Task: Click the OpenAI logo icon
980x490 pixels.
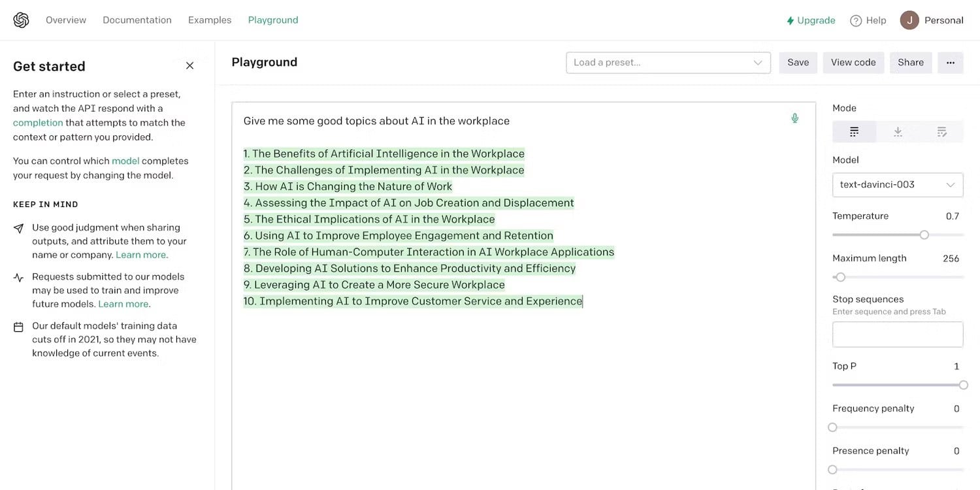Action: (21, 20)
